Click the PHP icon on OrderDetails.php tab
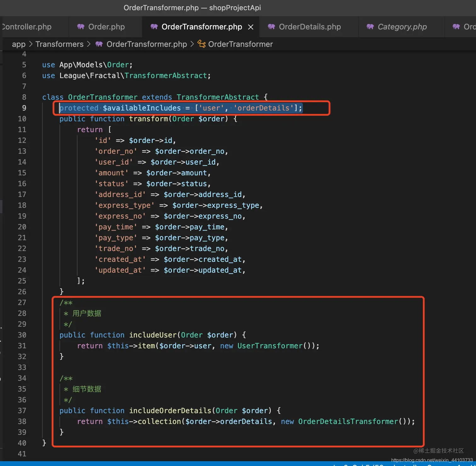Screen dimensions: 476x466 click(271, 27)
